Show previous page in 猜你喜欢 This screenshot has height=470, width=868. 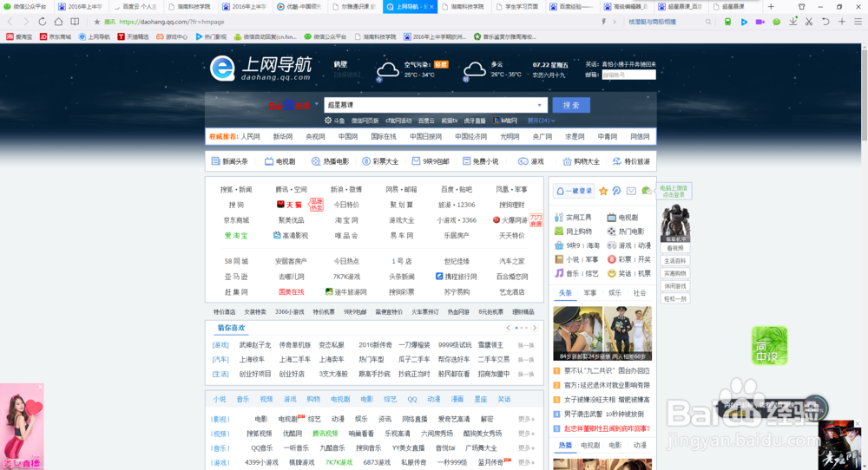tap(508, 328)
